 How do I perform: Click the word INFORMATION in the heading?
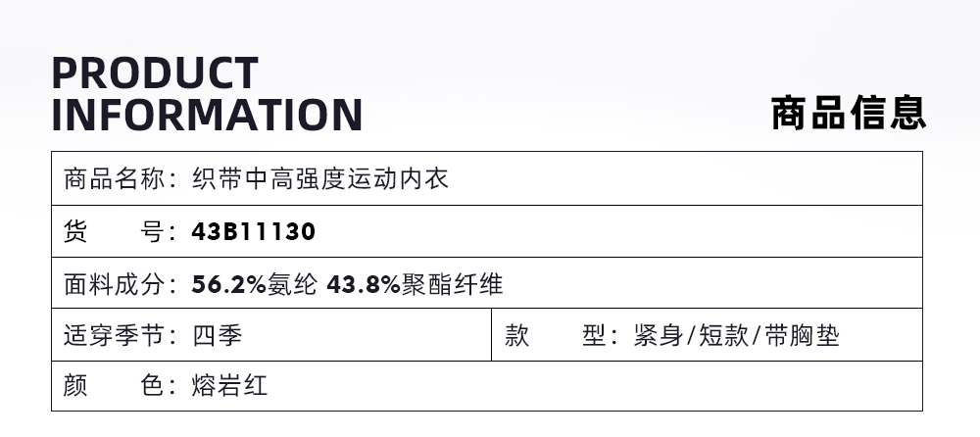(x=207, y=115)
